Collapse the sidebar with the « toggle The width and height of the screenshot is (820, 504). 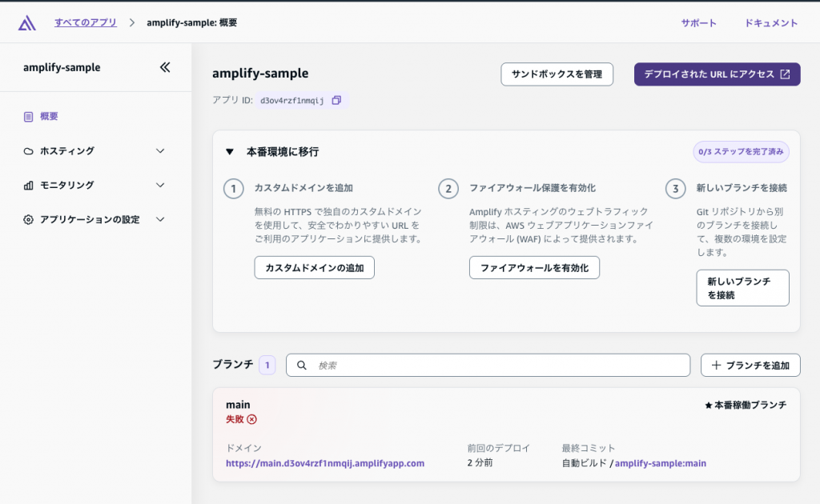pos(164,67)
